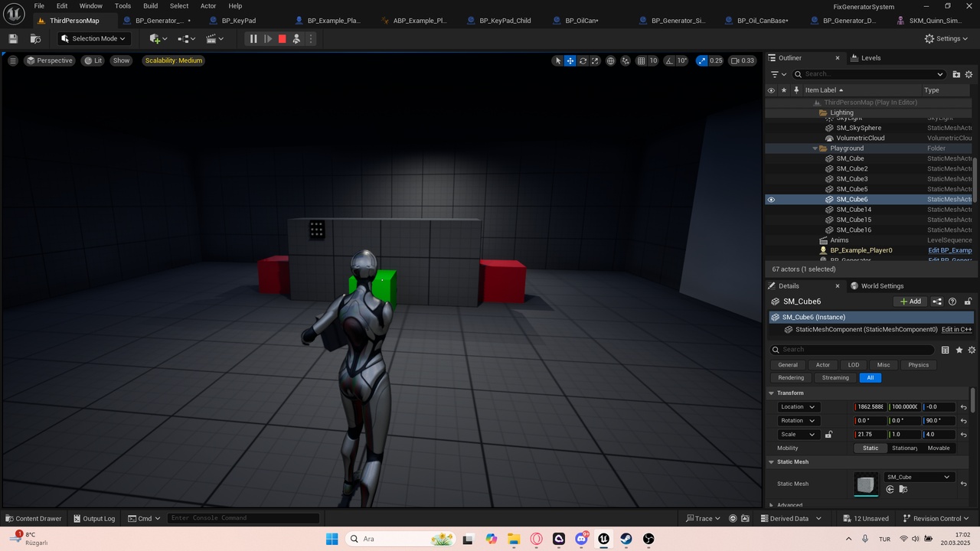Switch to the Levels panel tab

pyautogui.click(x=871, y=57)
